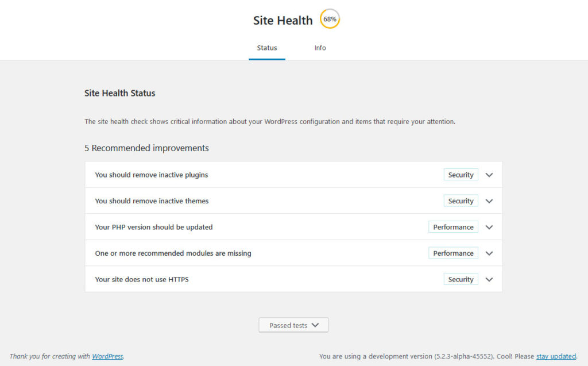588x366 pixels.
Task: Click the Performance badge on PHP version row
Action: pyautogui.click(x=453, y=227)
